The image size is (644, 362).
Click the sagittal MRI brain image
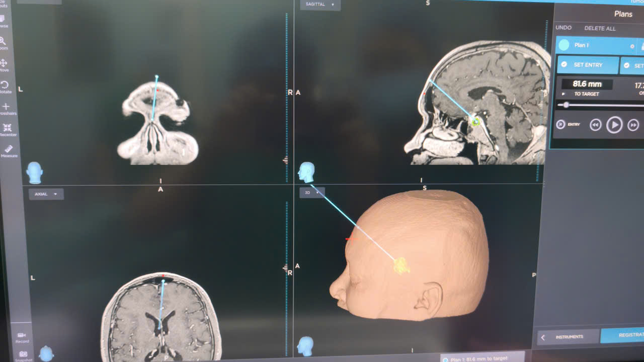(478, 103)
